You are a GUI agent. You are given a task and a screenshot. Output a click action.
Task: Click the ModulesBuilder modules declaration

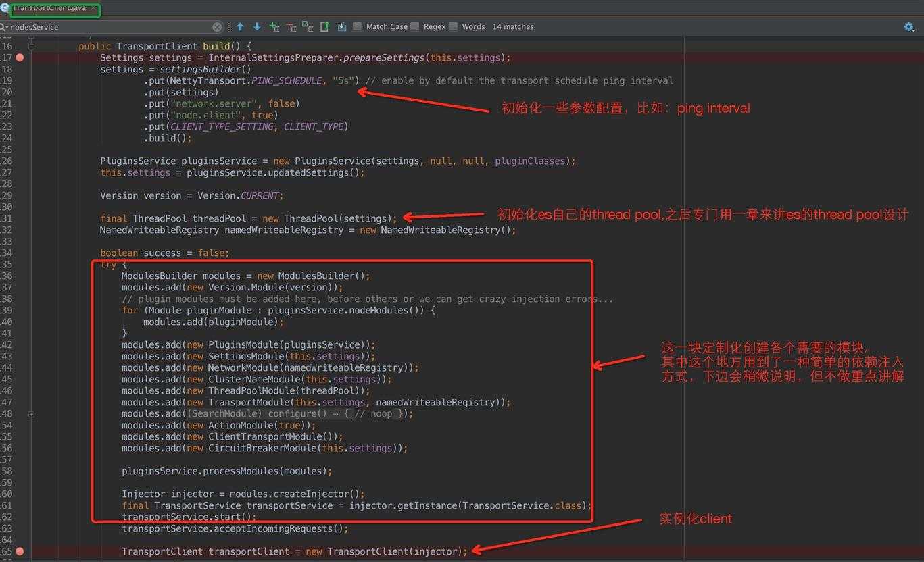[246, 276]
